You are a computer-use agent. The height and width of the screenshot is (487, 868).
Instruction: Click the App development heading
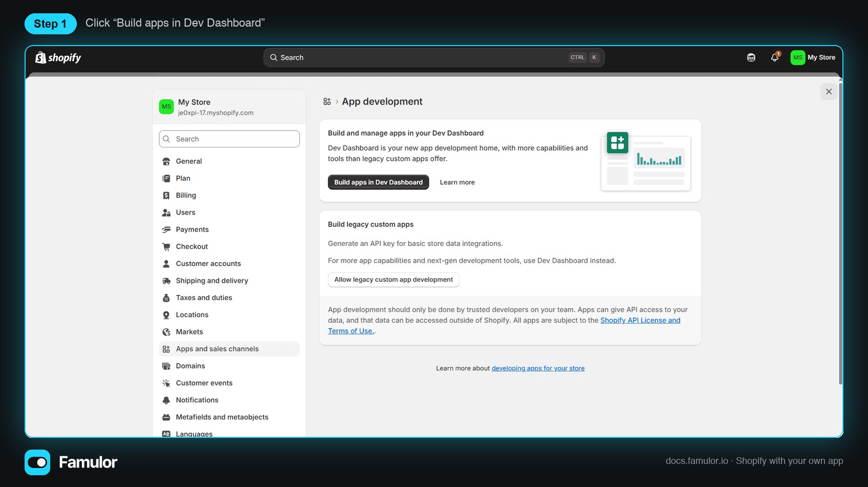(382, 101)
